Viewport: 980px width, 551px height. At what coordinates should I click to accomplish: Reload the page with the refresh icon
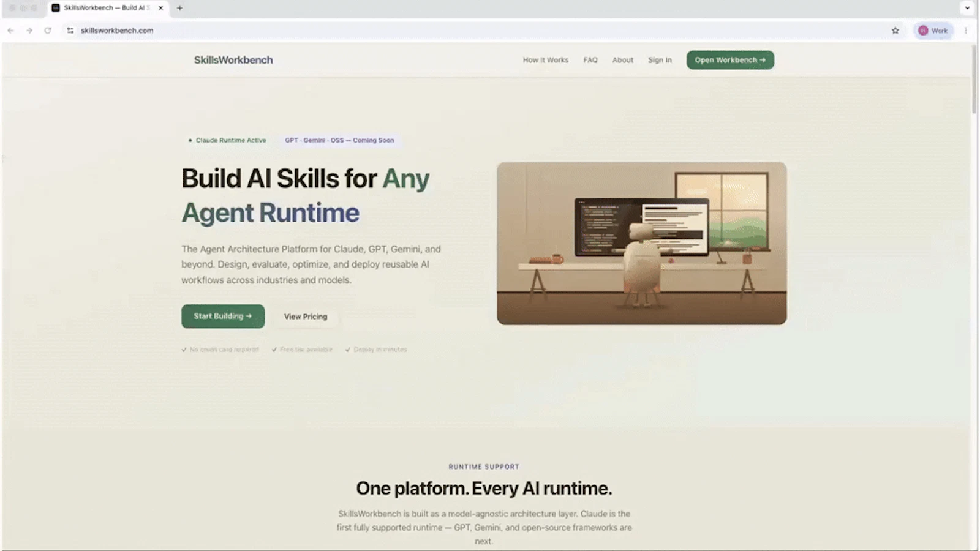48,31
